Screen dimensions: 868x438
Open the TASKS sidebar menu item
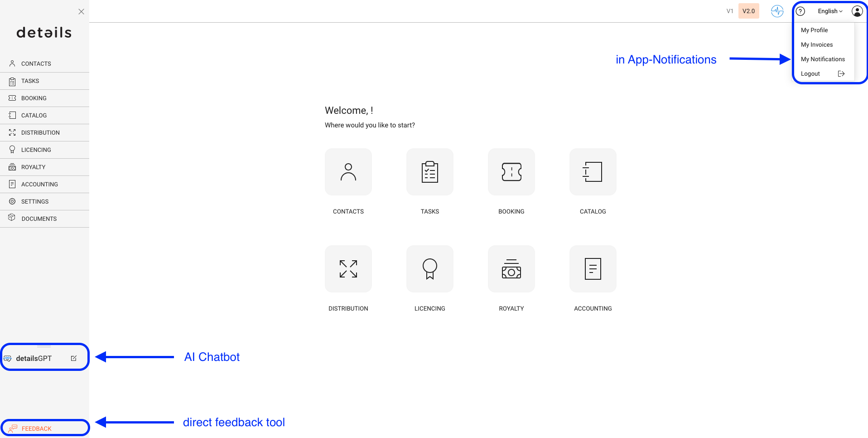pyautogui.click(x=44, y=81)
